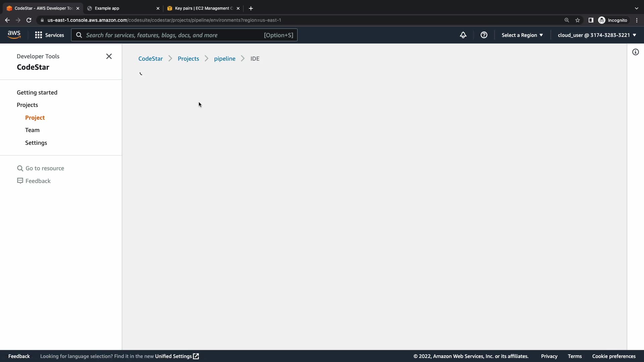Image resolution: width=644 pixels, height=362 pixels.
Task: Switch to the Key pairs EC2 tab
Action: pyautogui.click(x=203, y=8)
